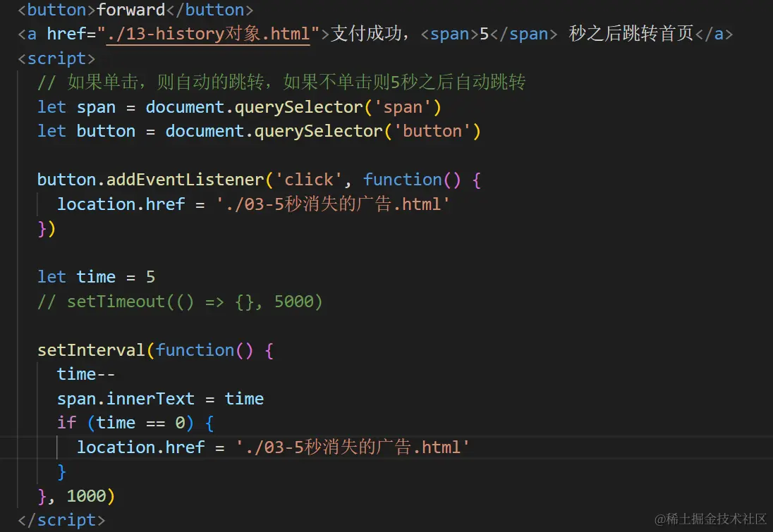Screen dimensions: 773x532
Task: Click the function keyword inside setInterval
Action: 195,349
